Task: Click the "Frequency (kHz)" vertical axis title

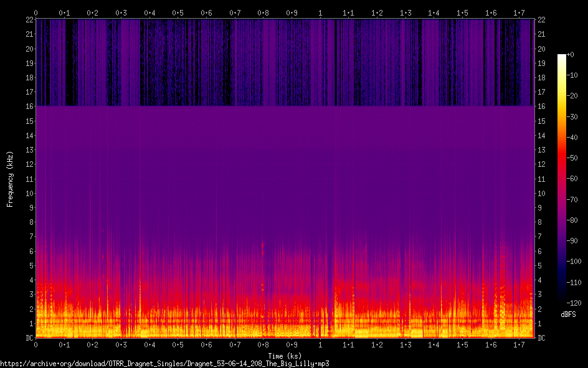Action: pos(10,179)
